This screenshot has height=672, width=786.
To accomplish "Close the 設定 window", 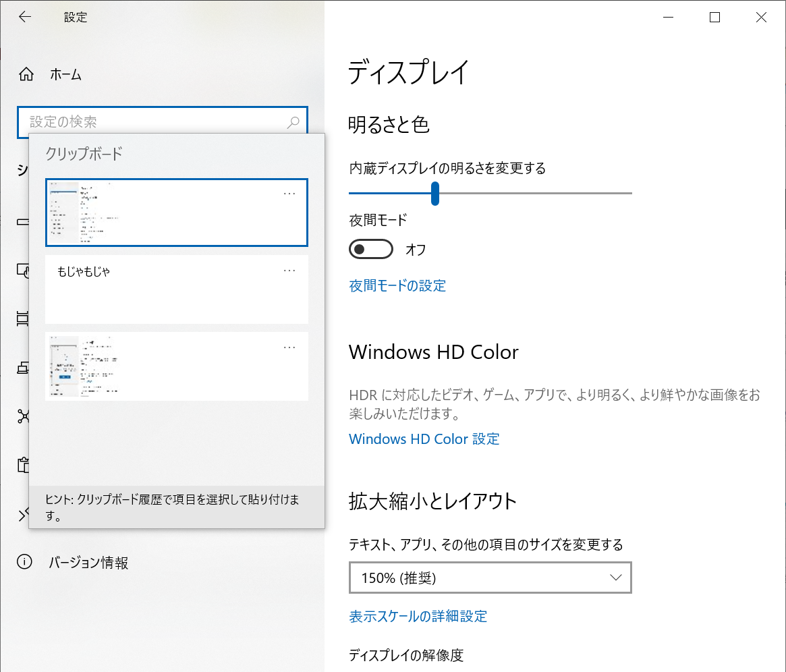I will [x=761, y=17].
